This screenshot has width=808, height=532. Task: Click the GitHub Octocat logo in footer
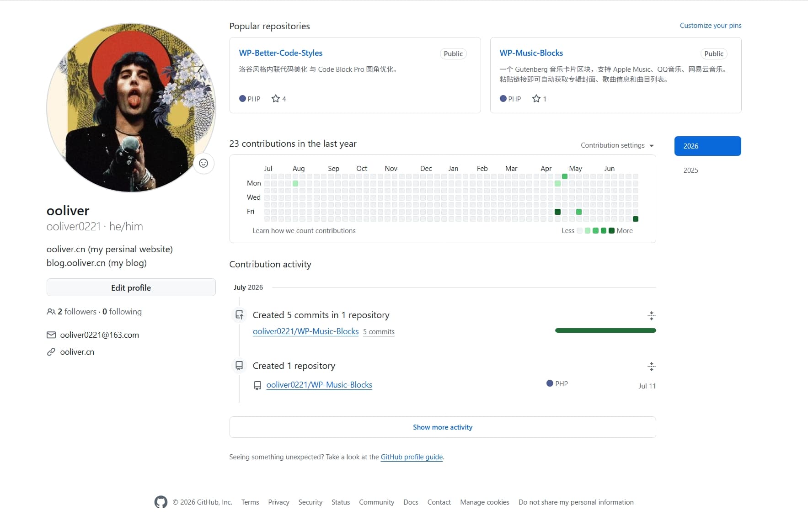pyautogui.click(x=161, y=502)
